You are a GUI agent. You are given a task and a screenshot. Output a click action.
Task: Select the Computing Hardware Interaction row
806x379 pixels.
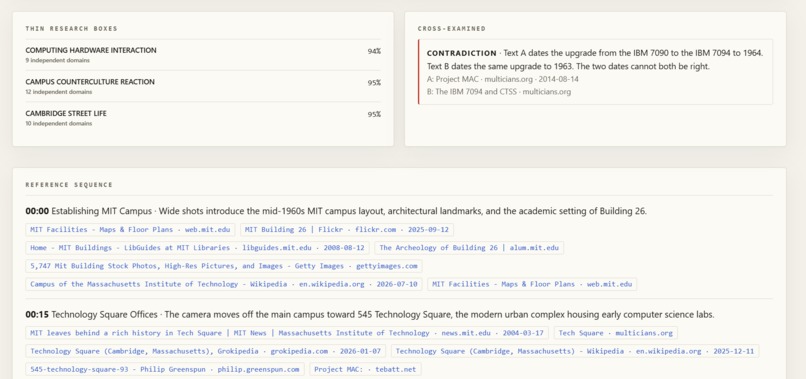(203, 55)
